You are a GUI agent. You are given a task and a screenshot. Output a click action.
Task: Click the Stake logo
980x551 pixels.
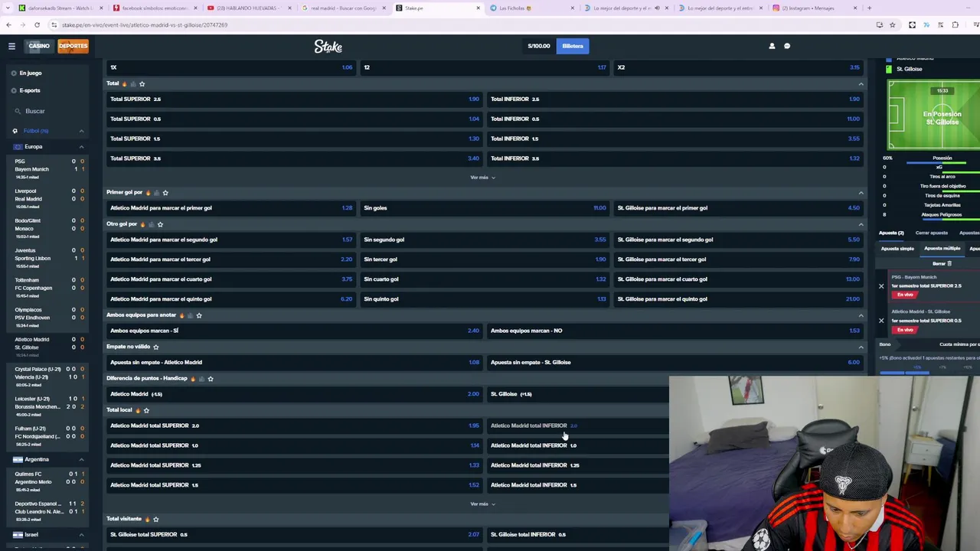(x=328, y=46)
